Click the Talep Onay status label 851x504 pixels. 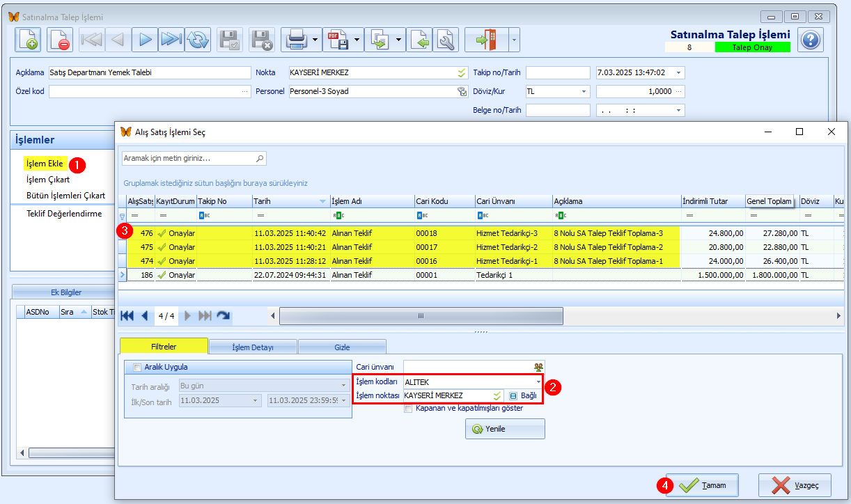pos(753,47)
